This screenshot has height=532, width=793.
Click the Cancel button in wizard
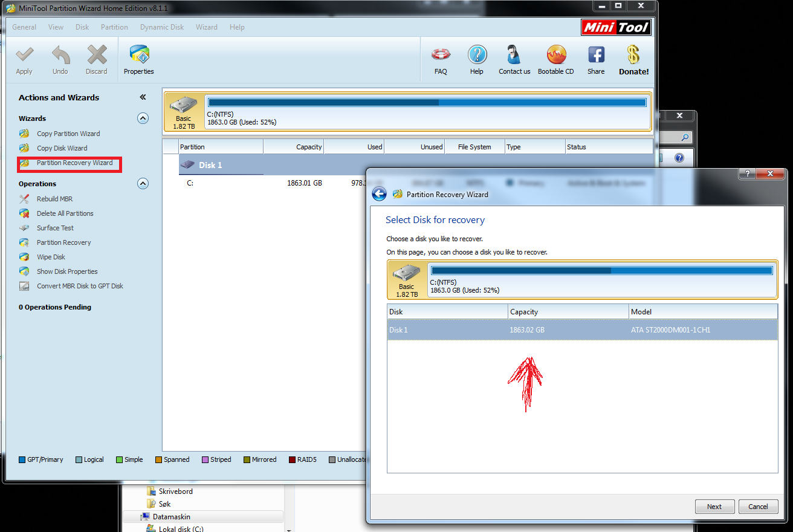click(758, 507)
